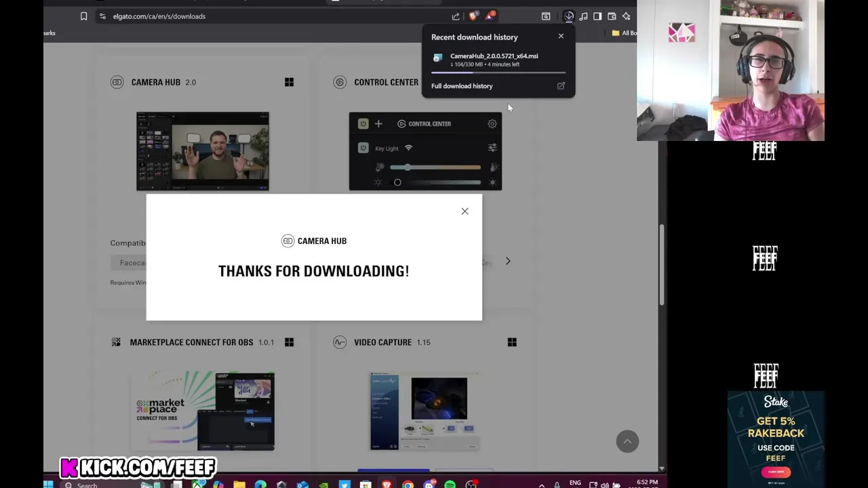Click the Camera Hub logo in dialog

[x=288, y=241]
